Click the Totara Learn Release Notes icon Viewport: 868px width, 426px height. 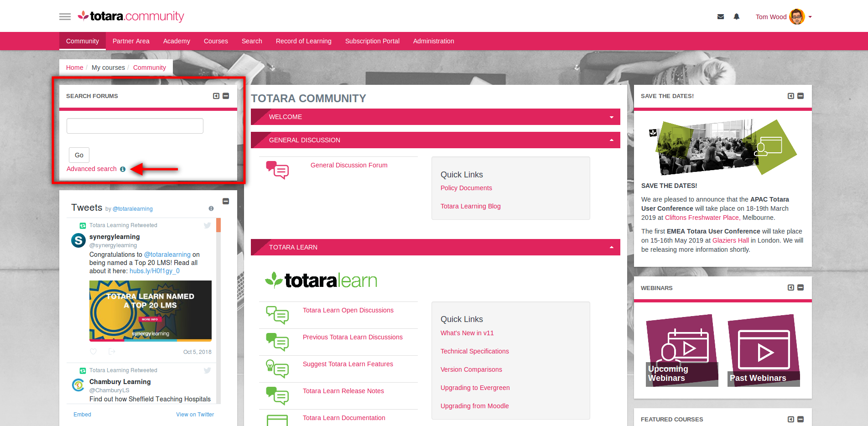pos(277,396)
